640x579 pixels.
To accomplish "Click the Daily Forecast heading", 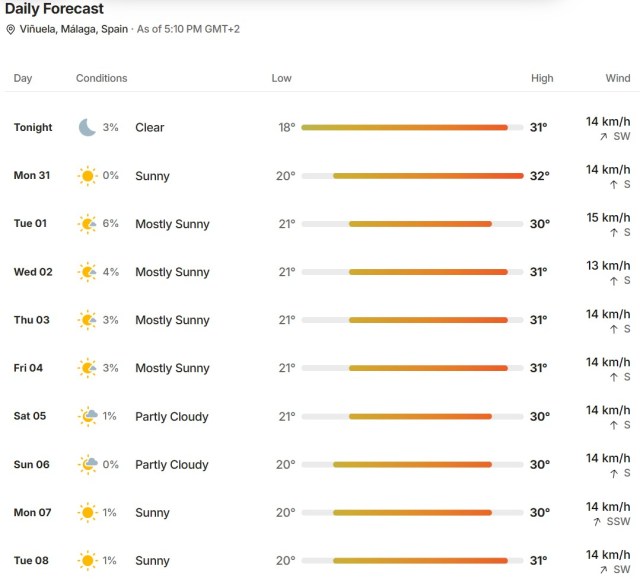I will pos(54,9).
